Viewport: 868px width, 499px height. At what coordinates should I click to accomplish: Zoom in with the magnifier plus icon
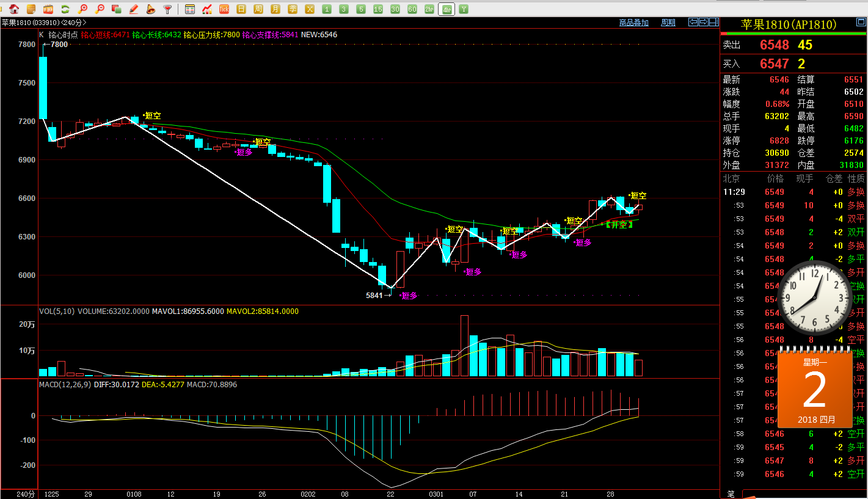tap(82, 9)
